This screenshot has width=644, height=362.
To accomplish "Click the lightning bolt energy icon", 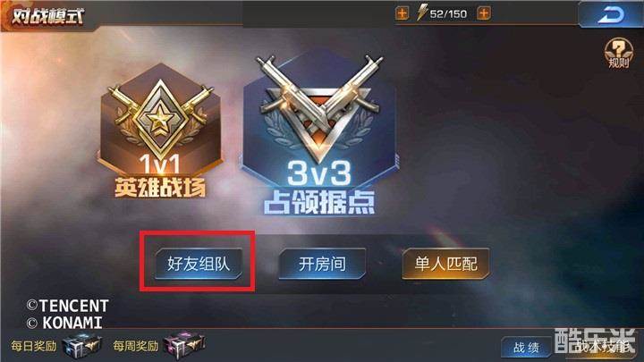I will (422, 13).
